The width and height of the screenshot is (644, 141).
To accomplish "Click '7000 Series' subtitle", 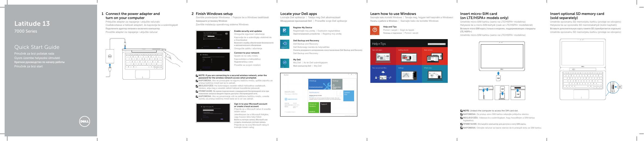I will pos(26,31).
